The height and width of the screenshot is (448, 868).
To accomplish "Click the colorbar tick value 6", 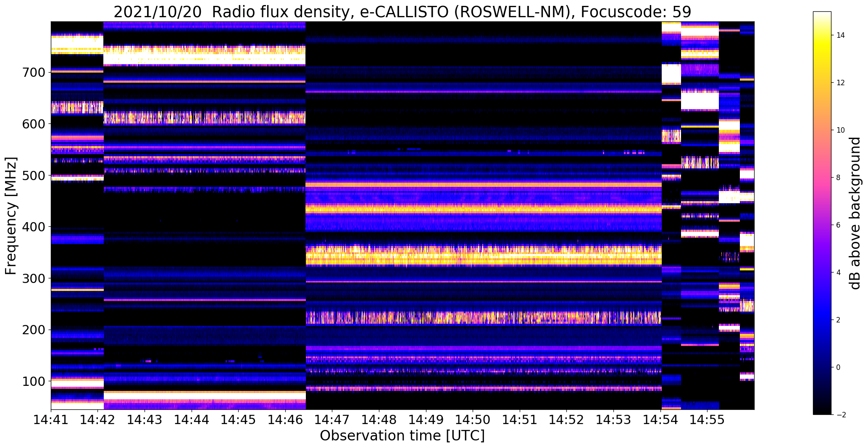I will (x=839, y=225).
